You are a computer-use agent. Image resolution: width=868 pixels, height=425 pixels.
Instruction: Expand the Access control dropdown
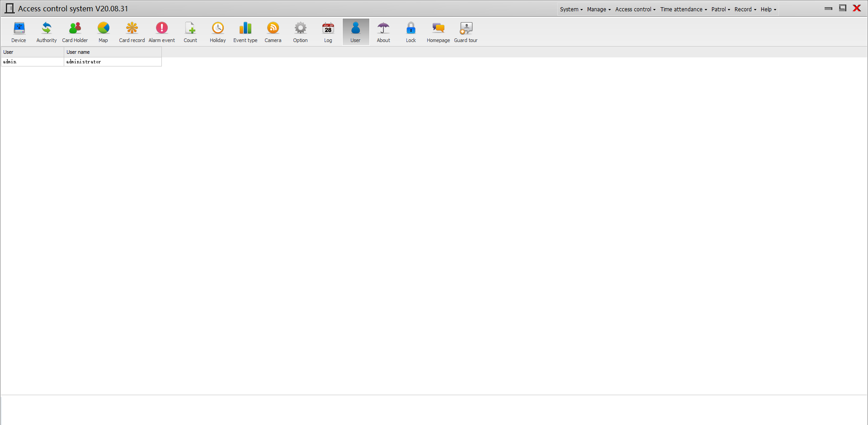(635, 9)
